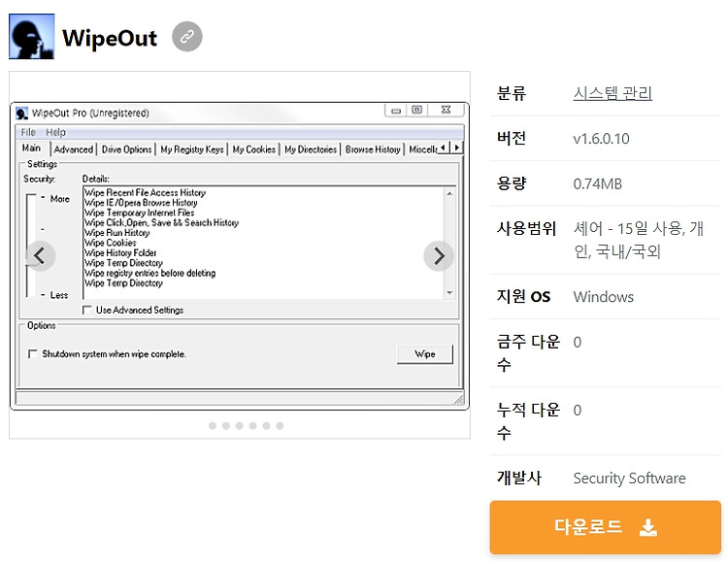Screen dimensions: 728x562
Task: Show next screenshot with right arrow
Action: 439,256
